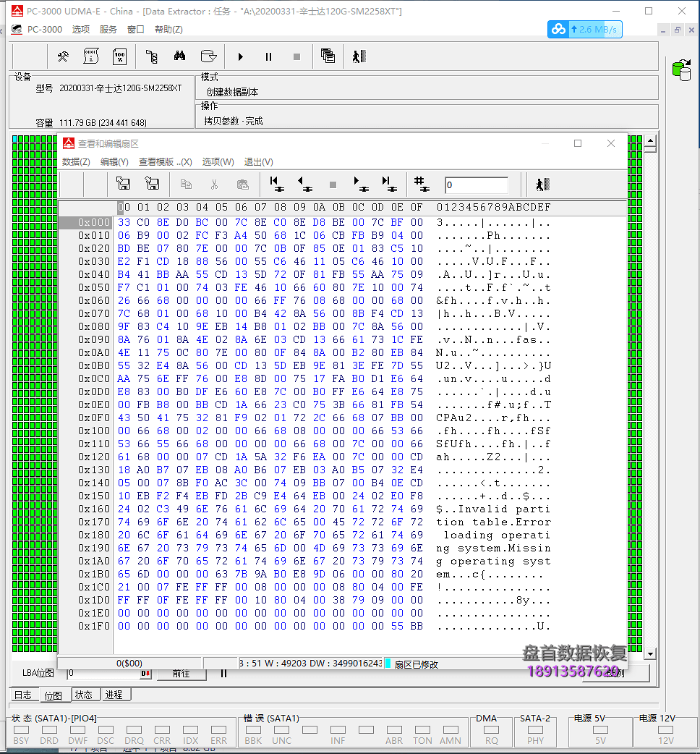
Task: Open task parameters scroll icon in main toolbar
Action: coord(91,56)
